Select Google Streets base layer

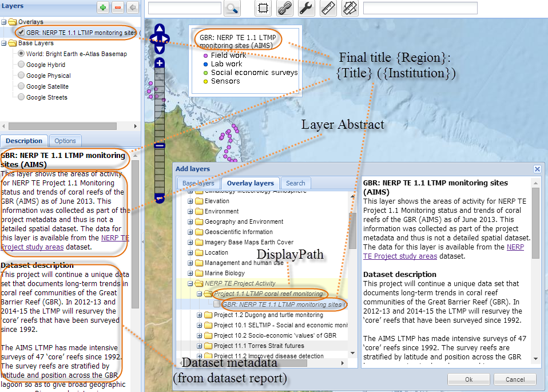point(21,97)
